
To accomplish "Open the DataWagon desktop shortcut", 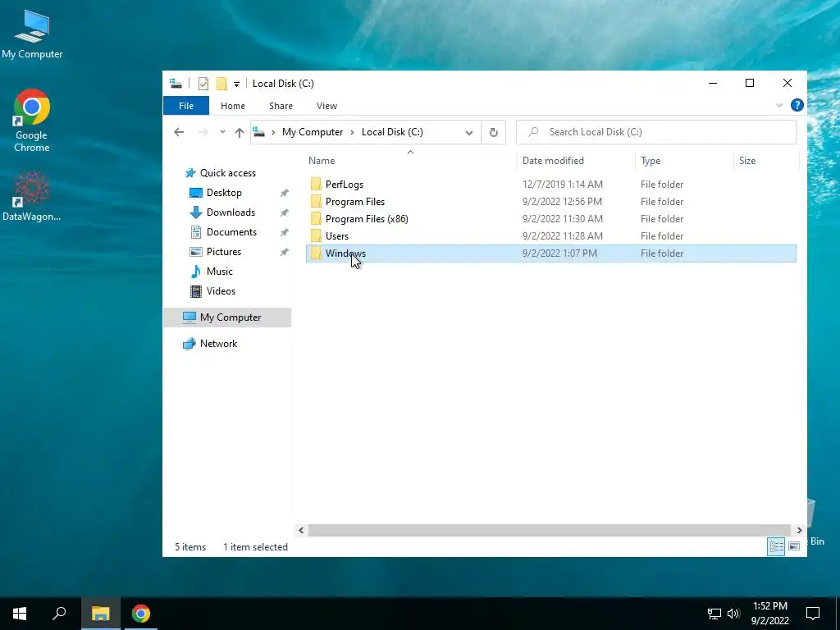I will tap(32, 196).
